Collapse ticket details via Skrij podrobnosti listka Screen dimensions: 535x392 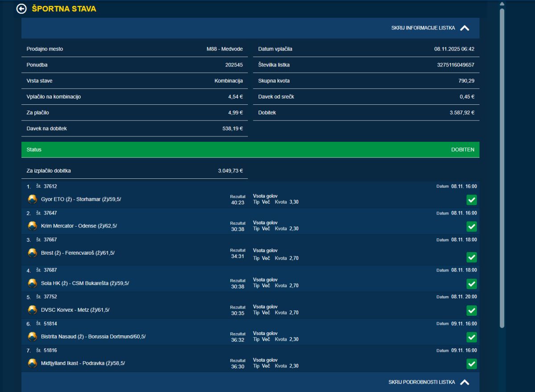point(421,382)
